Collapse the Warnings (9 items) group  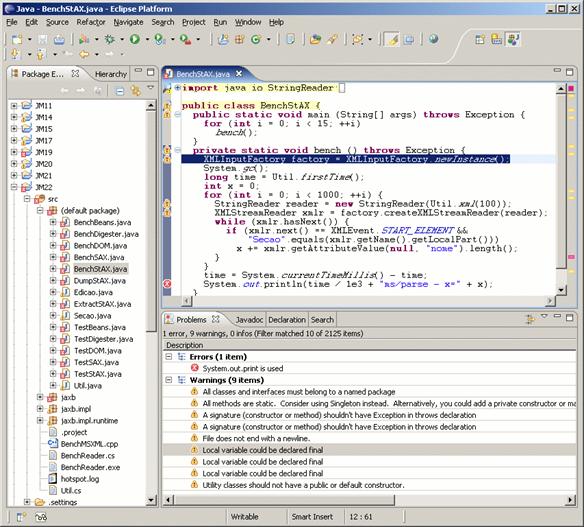[169, 380]
